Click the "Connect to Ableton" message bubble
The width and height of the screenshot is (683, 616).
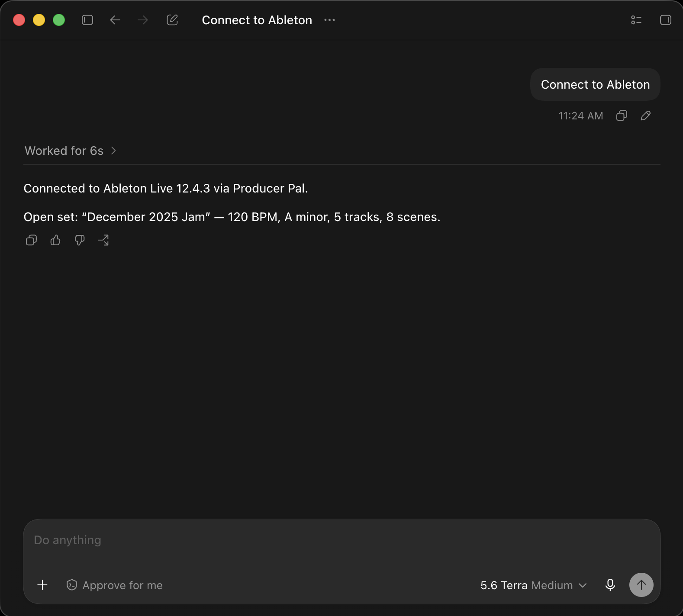(595, 84)
